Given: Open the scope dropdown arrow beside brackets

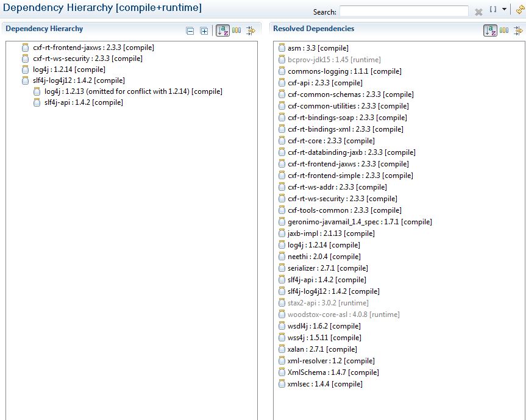Looking at the screenshot, I should 504,9.
